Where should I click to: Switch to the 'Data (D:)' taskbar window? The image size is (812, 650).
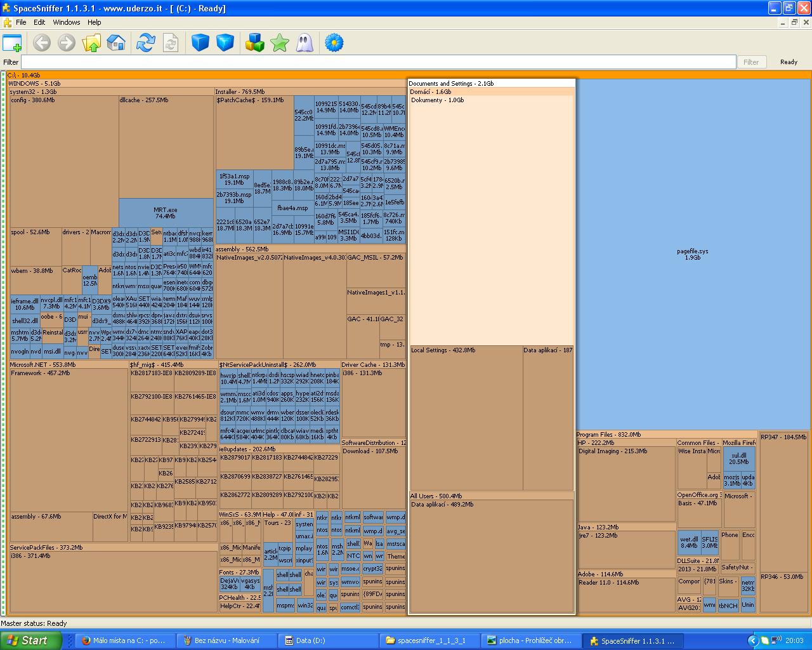[x=328, y=640]
